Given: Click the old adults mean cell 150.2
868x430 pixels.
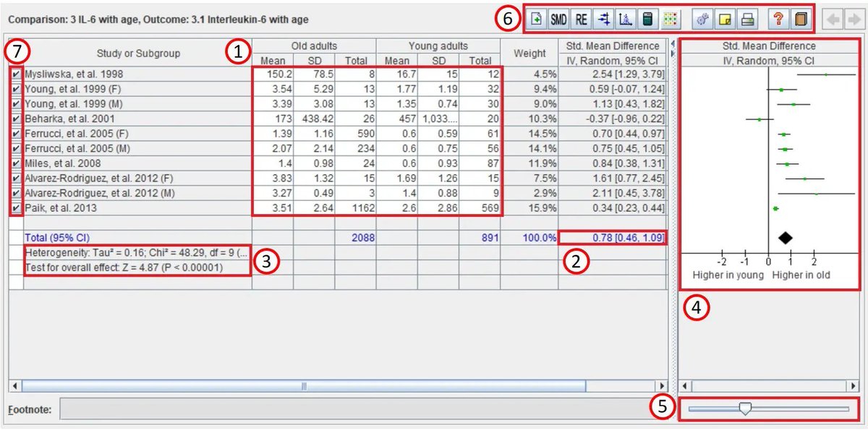Looking at the screenshot, I should coord(273,74).
